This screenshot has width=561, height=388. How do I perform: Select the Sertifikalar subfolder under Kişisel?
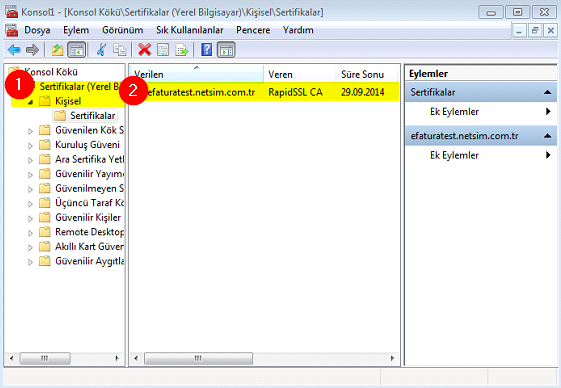pos(85,116)
